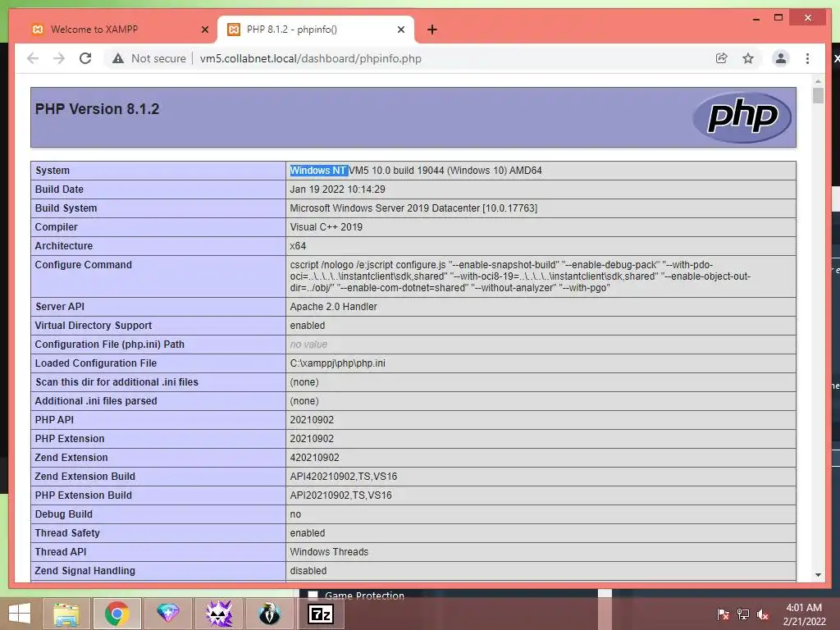The image size is (840, 630).
Task: Open Google Chrome from the taskbar
Action: pos(116,614)
